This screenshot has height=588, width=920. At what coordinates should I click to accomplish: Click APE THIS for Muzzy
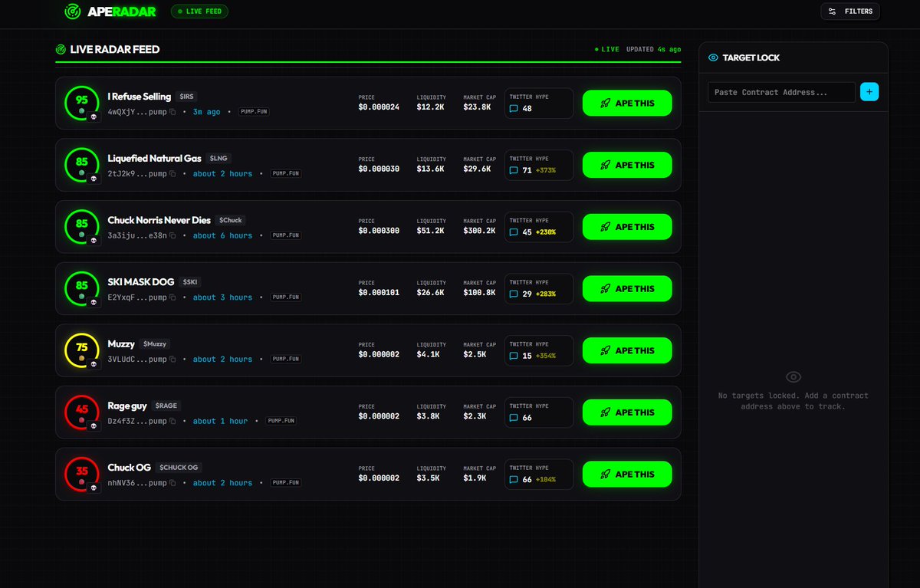tap(627, 350)
